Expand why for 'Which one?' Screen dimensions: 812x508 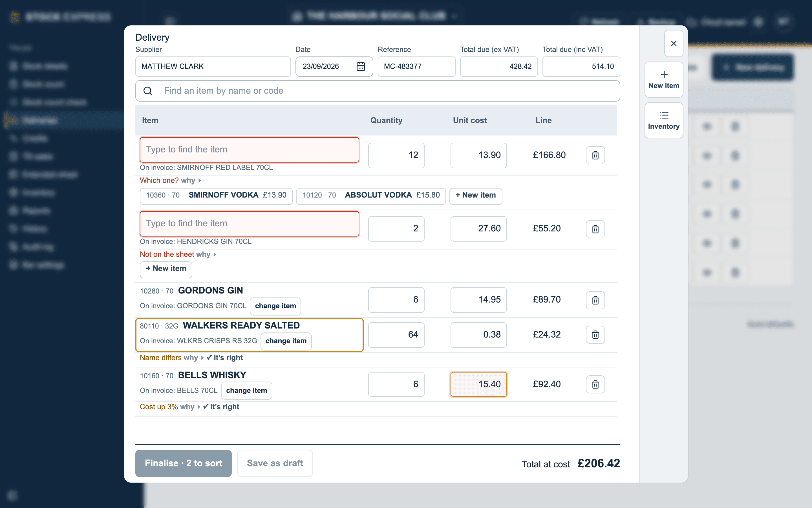pyautogui.click(x=191, y=180)
